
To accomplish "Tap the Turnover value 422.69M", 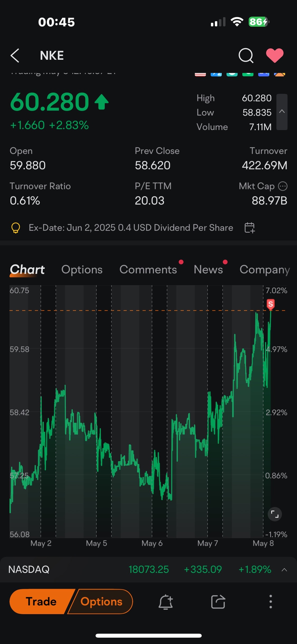I will (x=265, y=165).
